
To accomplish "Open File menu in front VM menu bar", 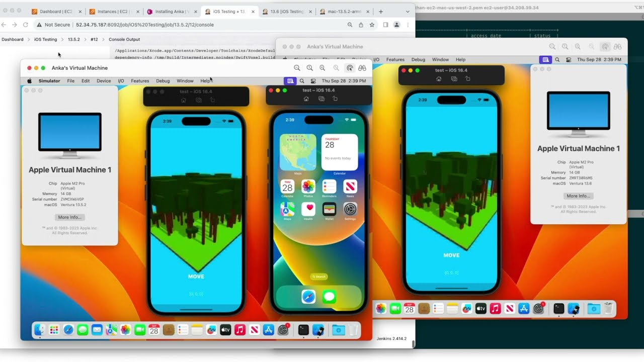I will (x=71, y=81).
